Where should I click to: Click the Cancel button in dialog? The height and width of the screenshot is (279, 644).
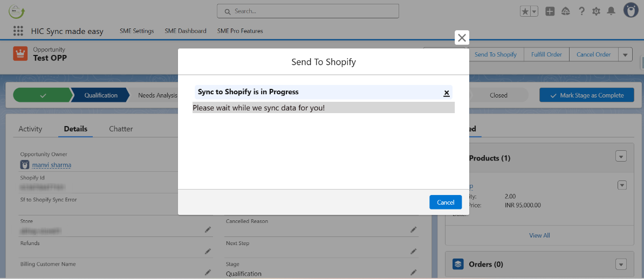click(446, 202)
